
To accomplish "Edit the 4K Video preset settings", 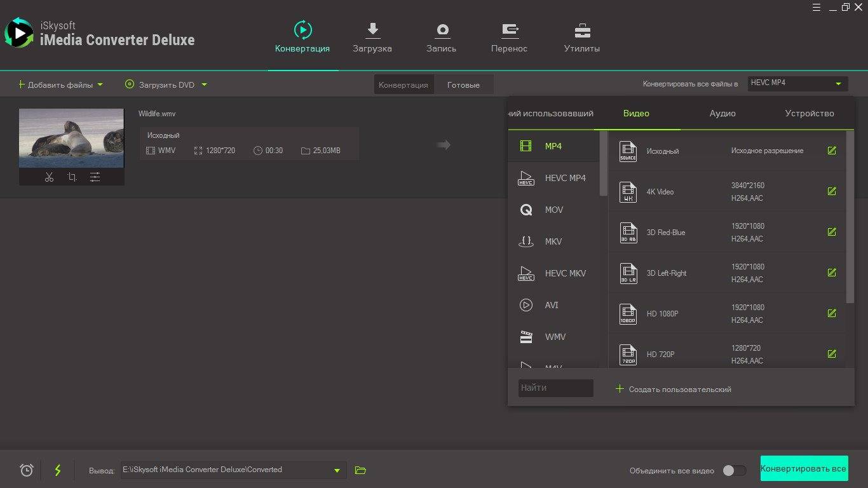I will [832, 191].
